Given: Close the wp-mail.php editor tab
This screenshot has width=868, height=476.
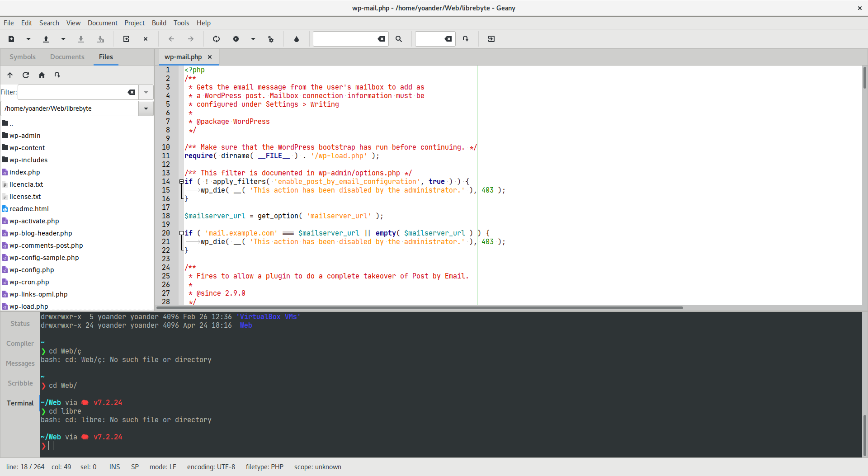Looking at the screenshot, I should tap(210, 57).
